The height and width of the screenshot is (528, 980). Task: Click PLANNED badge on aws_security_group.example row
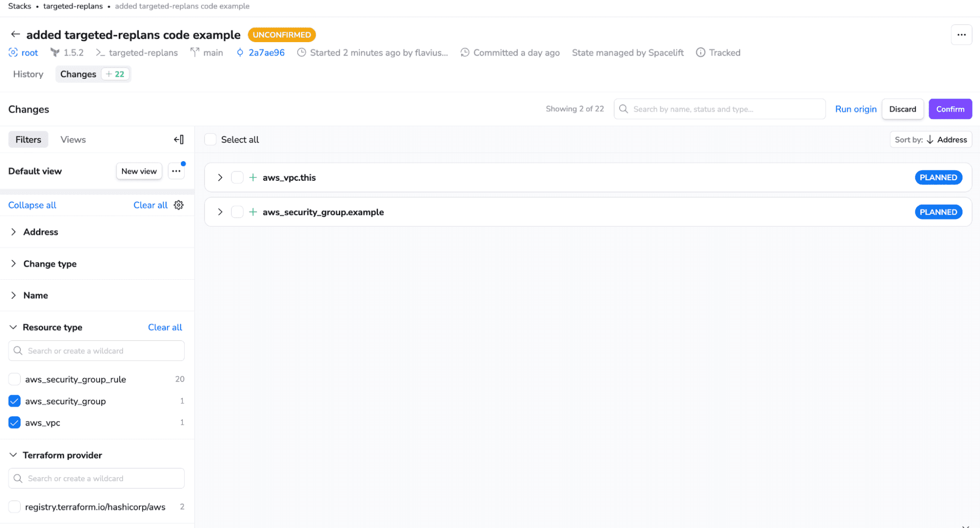tap(938, 212)
